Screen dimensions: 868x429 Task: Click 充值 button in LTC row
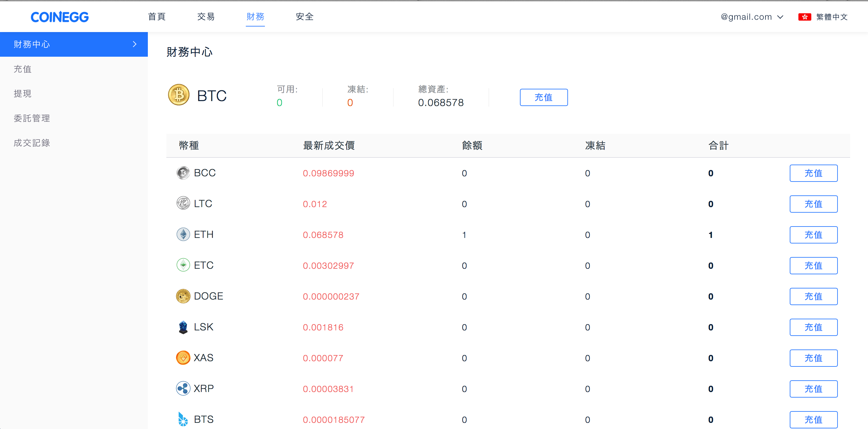click(813, 204)
